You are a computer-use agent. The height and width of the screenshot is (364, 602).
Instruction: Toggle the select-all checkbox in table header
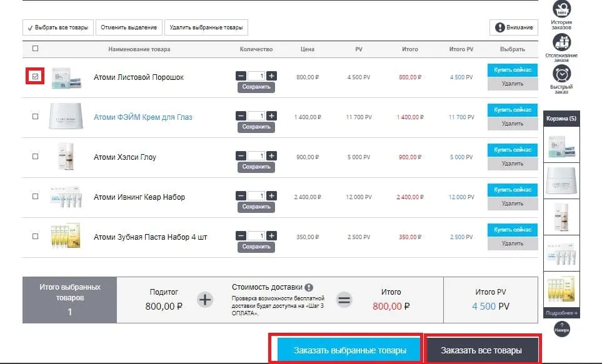(x=35, y=49)
